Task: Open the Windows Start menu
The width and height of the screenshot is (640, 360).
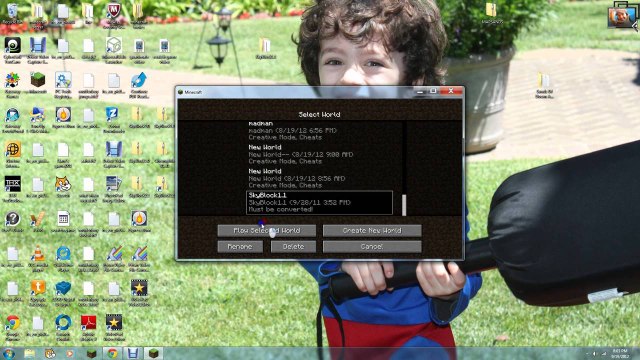Action: tap(8, 353)
